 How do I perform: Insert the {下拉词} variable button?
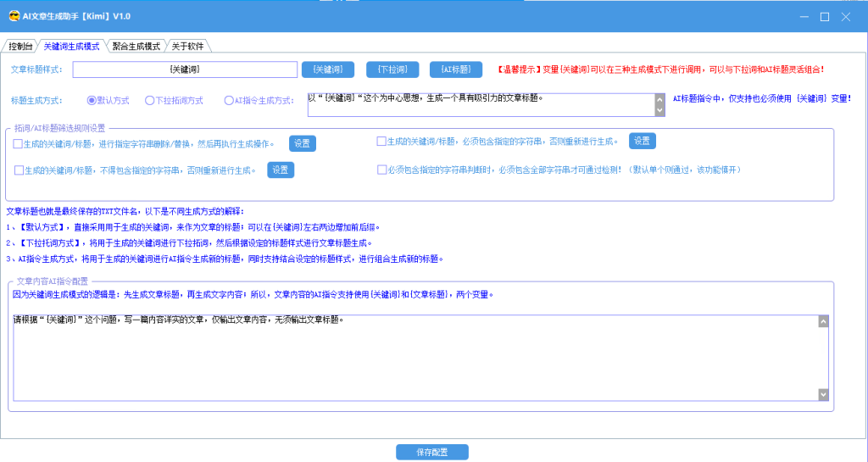click(392, 70)
